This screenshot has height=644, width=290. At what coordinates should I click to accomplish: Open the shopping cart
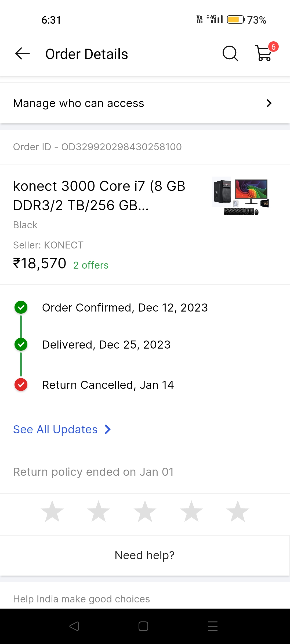(x=264, y=53)
